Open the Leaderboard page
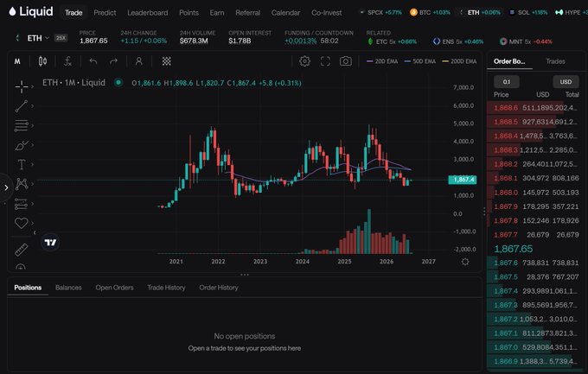This screenshot has width=588, height=374. tap(147, 12)
